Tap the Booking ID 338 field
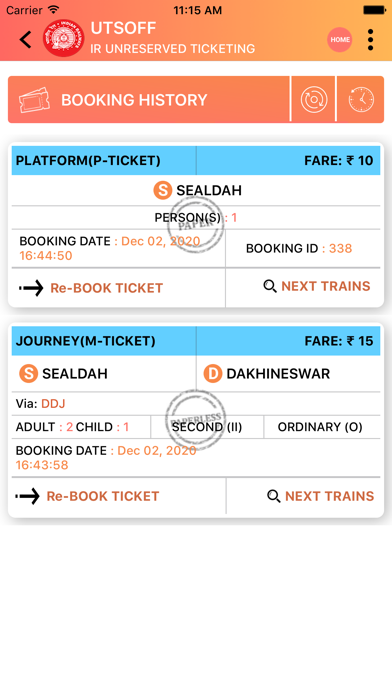This screenshot has width=392, height=696. pyautogui.click(x=299, y=248)
